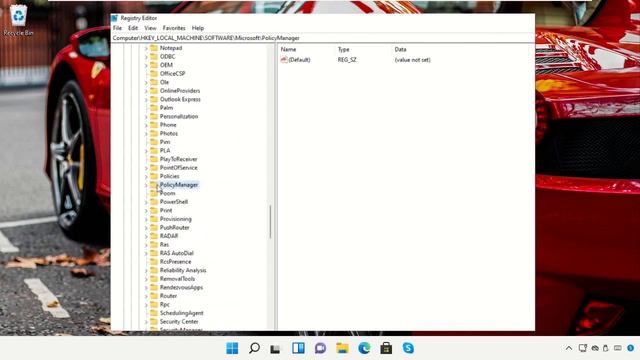Select the PointOfService key
Viewport: 640px width, 360px height.
tap(178, 168)
